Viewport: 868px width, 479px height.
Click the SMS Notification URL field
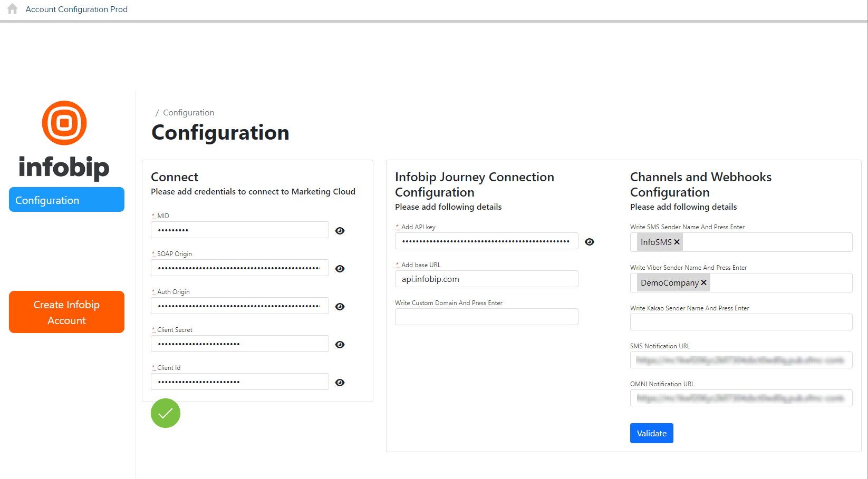click(x=741, y=360)
